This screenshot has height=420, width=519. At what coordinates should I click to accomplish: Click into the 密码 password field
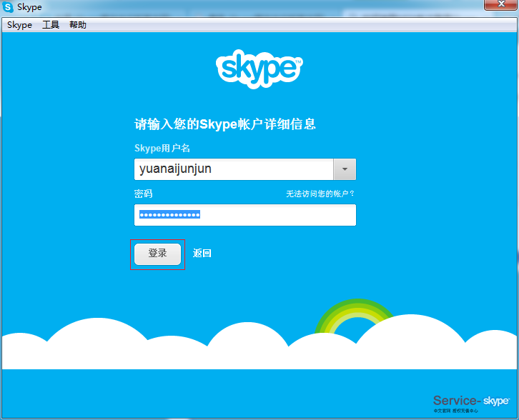[244, 215]
